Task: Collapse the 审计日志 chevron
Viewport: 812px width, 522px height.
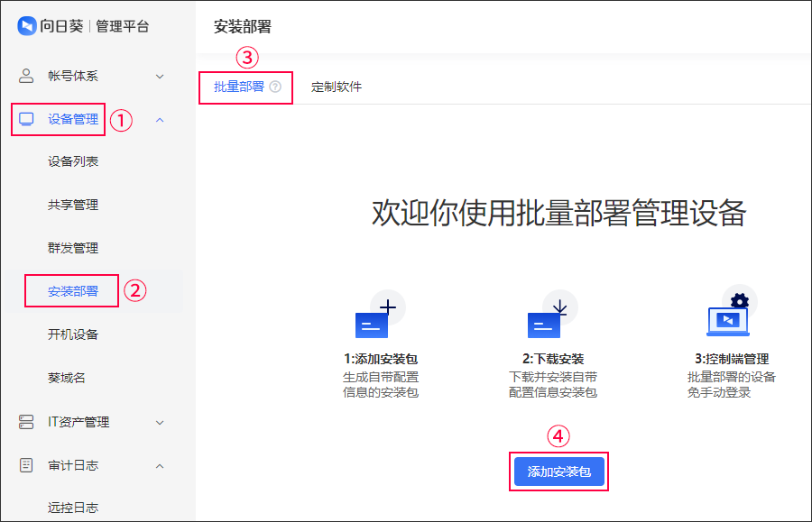Action: (x=160, y=466)
